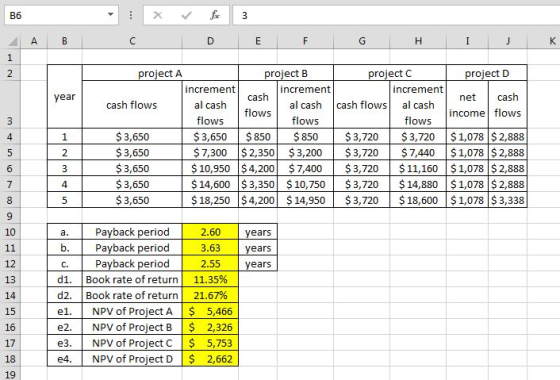Click the 'project B' header cell
The height and width of the screenshot is (380, 560).
pos(286,73)
